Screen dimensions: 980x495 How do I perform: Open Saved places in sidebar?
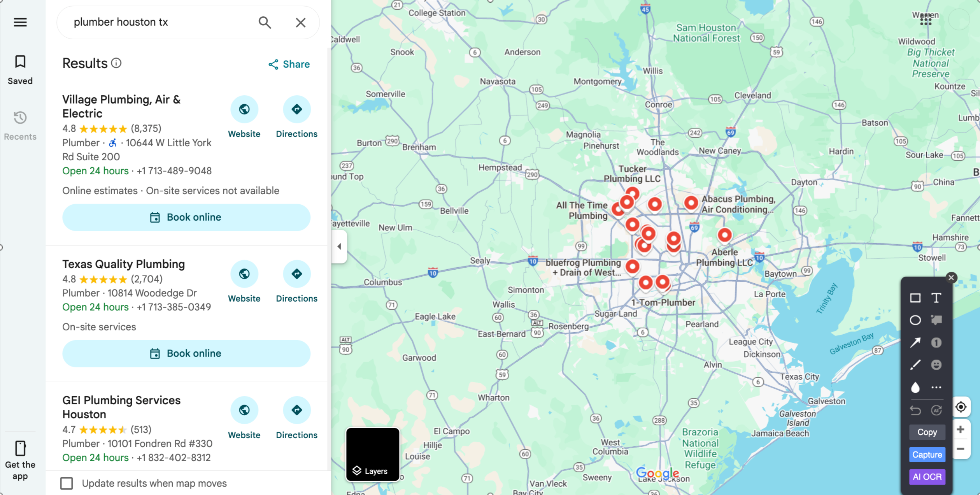tap(20, 70)
